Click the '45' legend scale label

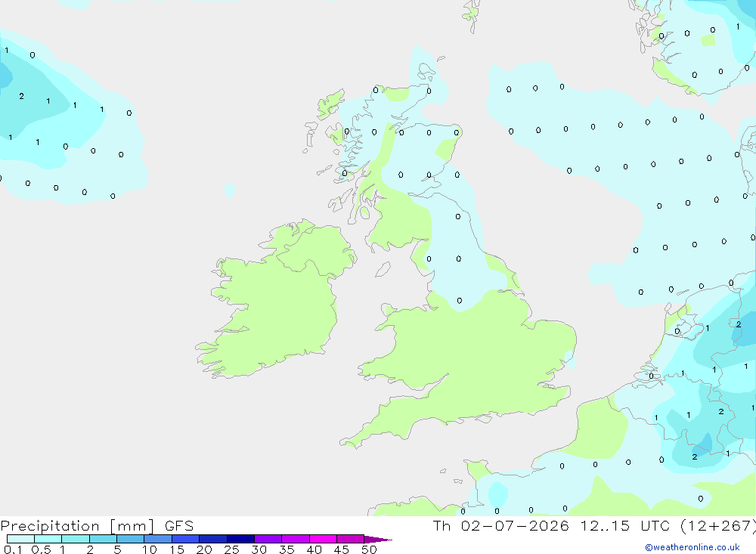tap(342, 549)
